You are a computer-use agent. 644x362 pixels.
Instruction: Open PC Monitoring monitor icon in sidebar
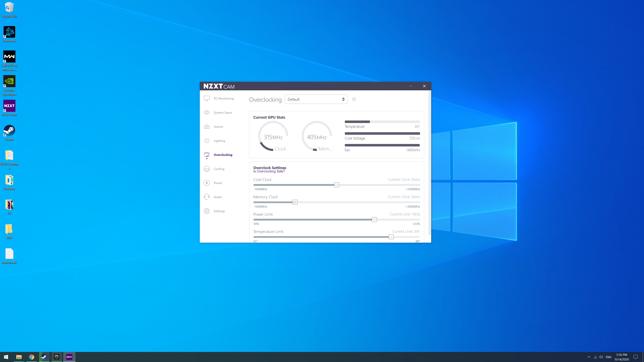[207, 98]
